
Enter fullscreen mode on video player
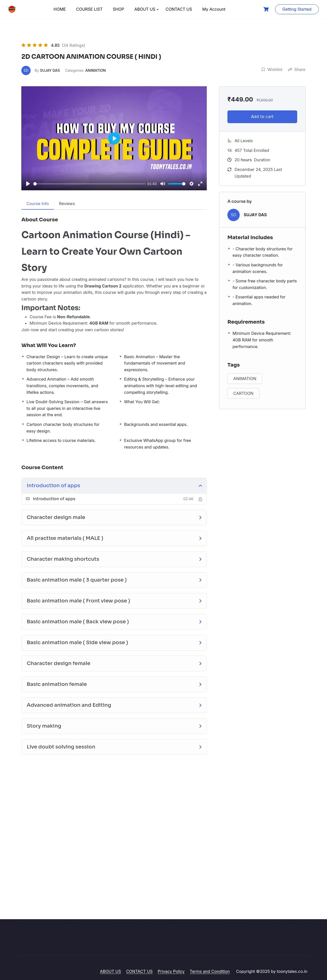pos(200,184)
